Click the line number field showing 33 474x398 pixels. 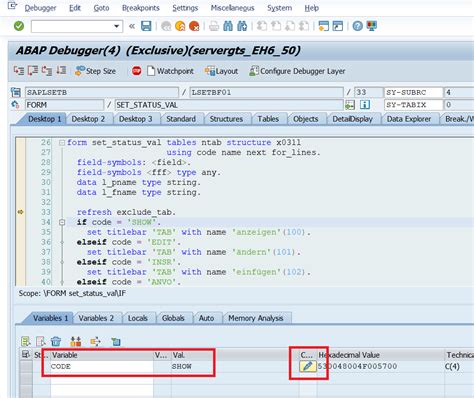368,92
